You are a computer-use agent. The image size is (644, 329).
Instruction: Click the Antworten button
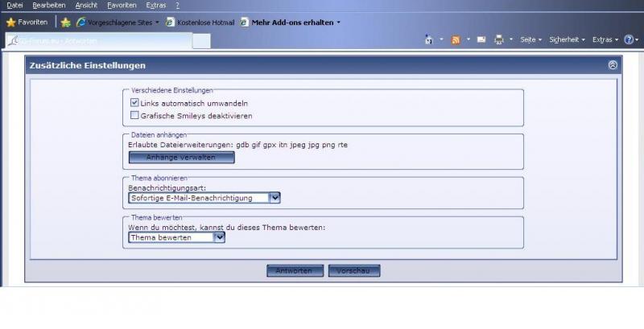pos(295,271)
